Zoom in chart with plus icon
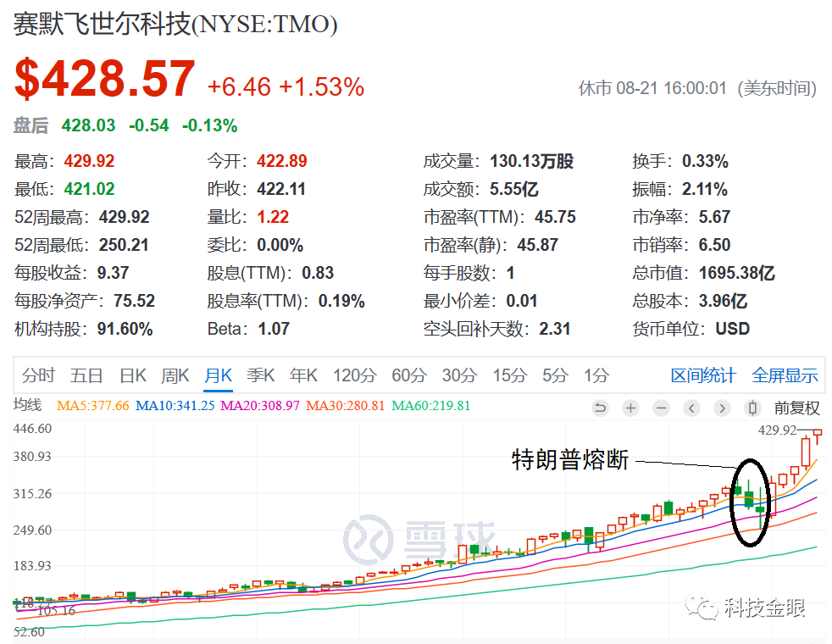The image size is (832, 644). tap(630, 408)
